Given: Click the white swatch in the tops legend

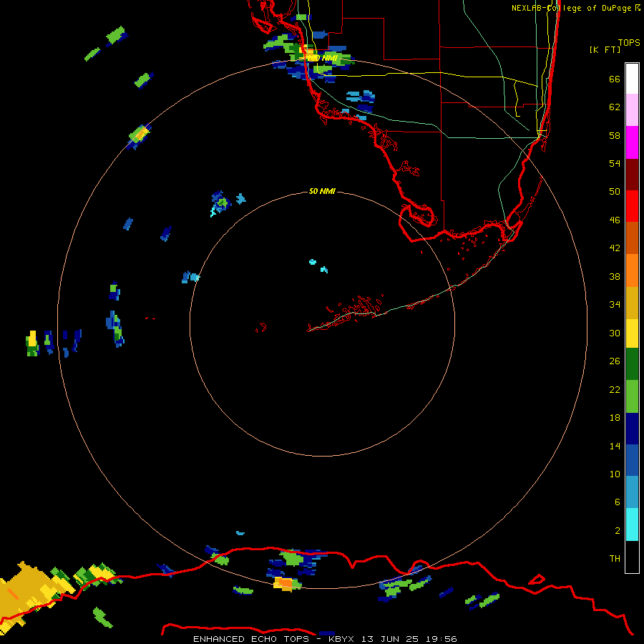Looking at the screenshot, I should pyautogui.click(x=632, y=79).
